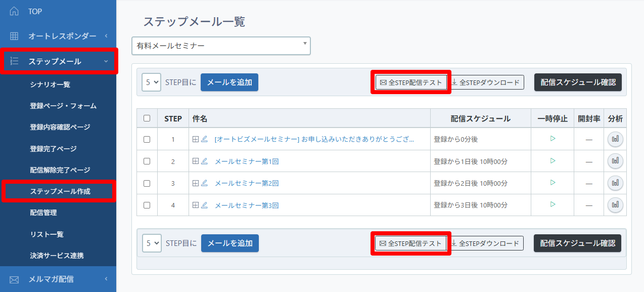Click the analysis chart icon for STEP 1
The image size is (644, 292).
(x=615, y=139)
